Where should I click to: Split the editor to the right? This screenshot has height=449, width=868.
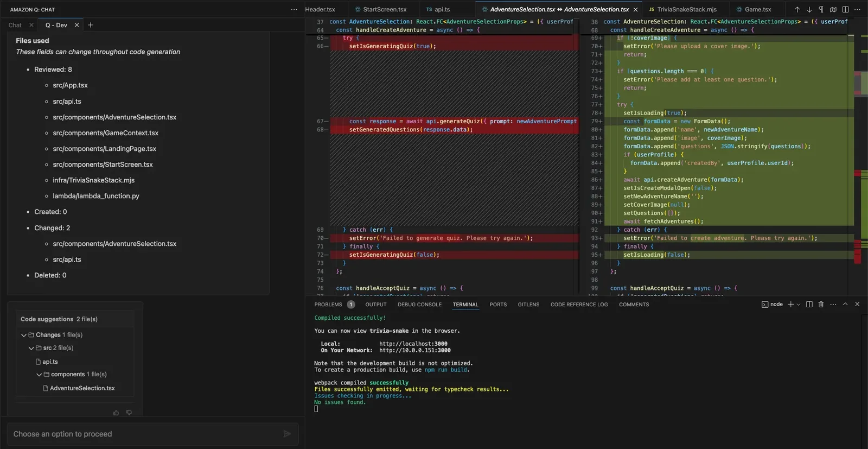tap(845, 9)
